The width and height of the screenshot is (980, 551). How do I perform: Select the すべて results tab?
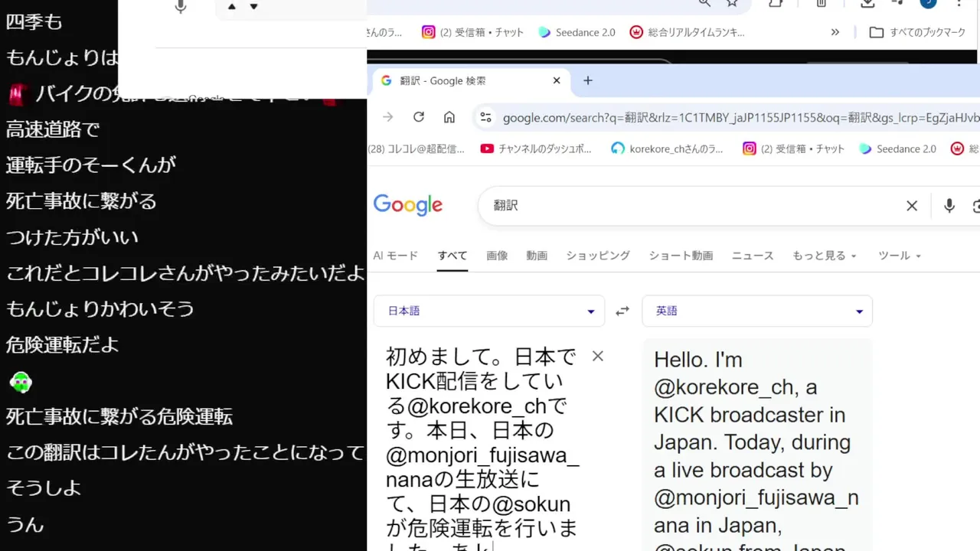452,256
